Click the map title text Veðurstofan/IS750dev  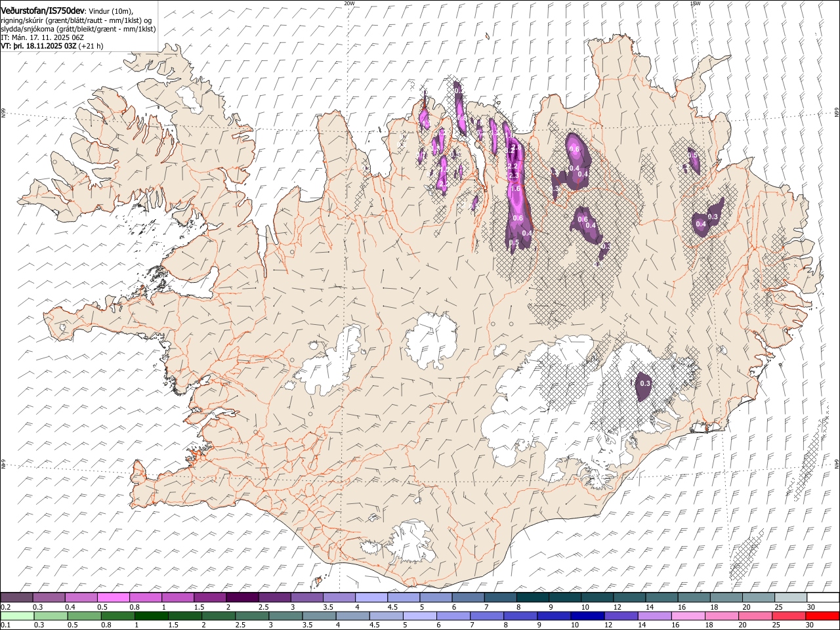pyautogui.click(x=43, y=10)
